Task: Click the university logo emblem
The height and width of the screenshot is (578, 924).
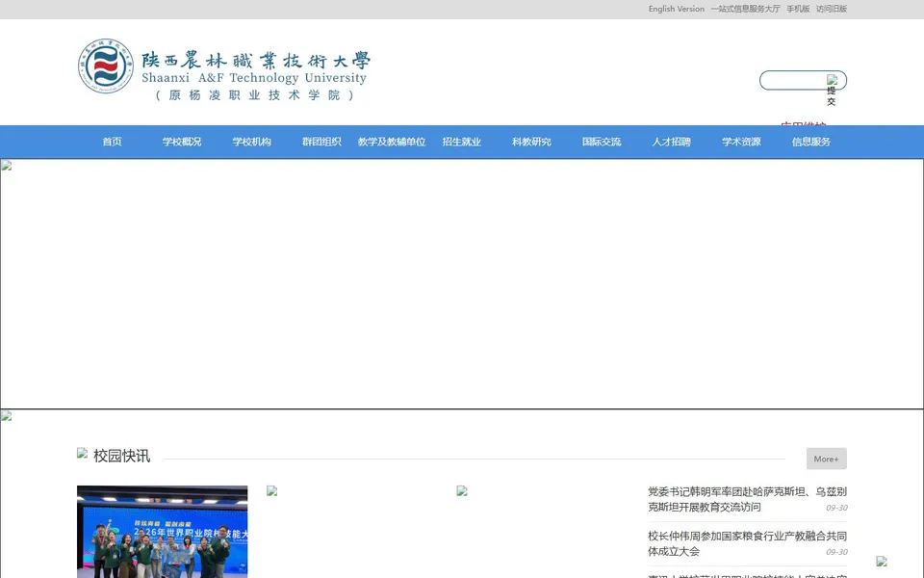Action: tap(106, 66)
